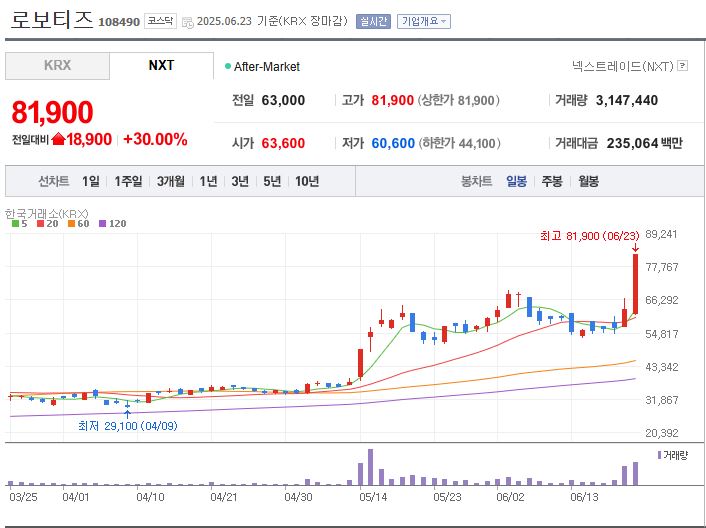This screenshot has height=528, width=706.
Task: Show the 1일 line chart
Action: (x=91, y=181)
